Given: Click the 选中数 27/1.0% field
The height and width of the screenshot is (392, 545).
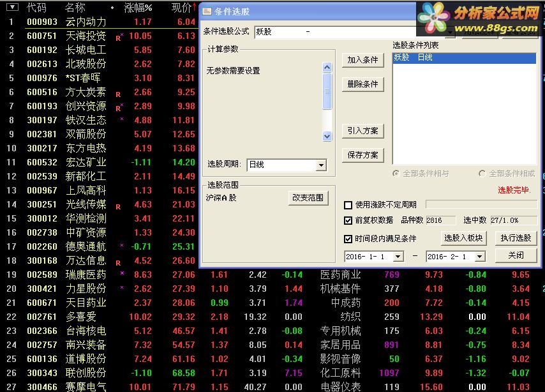Looking at the screenshot, I should click(514, 220).
